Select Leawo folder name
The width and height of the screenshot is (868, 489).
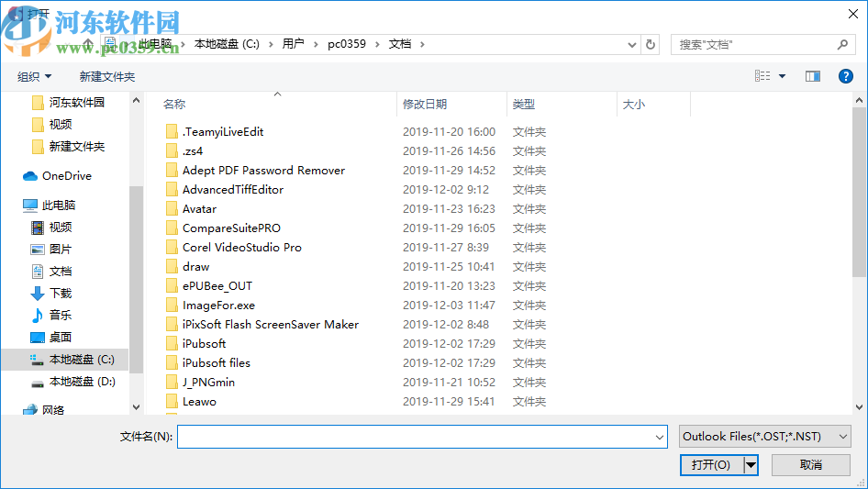point(199,402)
